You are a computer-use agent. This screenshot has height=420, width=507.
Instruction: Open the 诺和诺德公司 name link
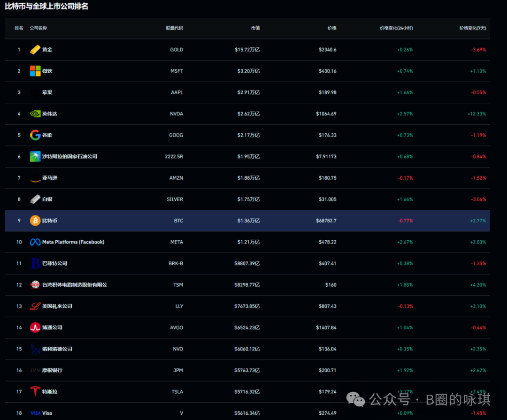(x=57, y=349)
